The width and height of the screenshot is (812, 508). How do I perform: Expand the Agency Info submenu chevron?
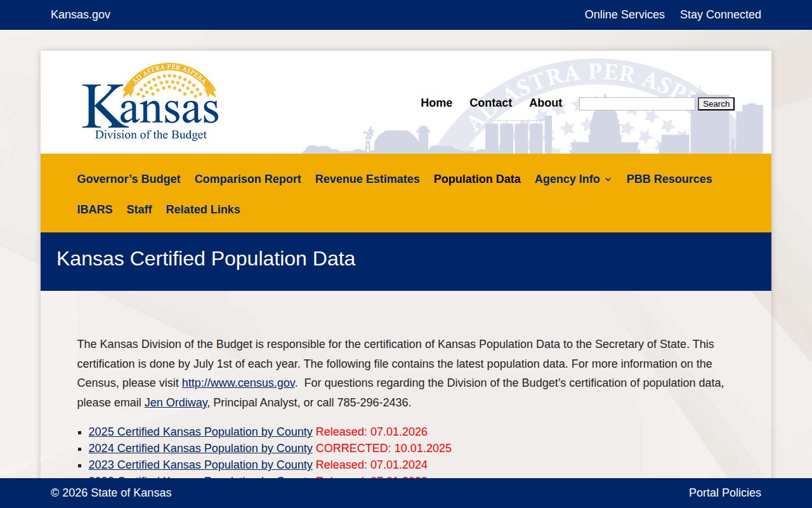[608, 180]
